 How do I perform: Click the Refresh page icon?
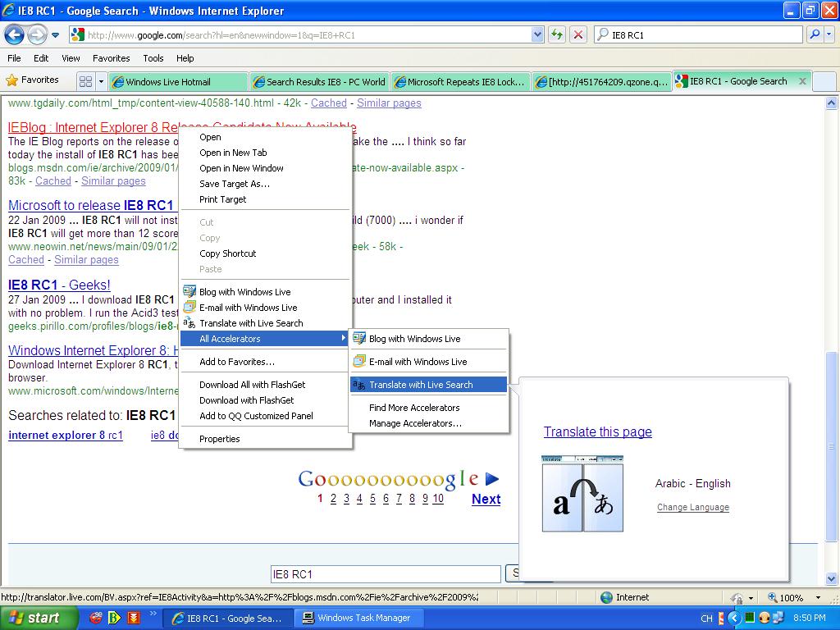click(557, 35)
